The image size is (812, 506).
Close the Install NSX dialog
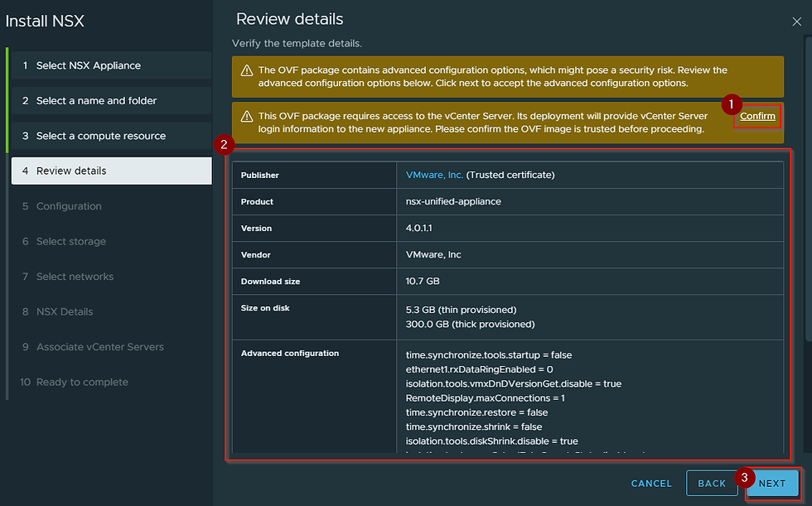[796, 22]
